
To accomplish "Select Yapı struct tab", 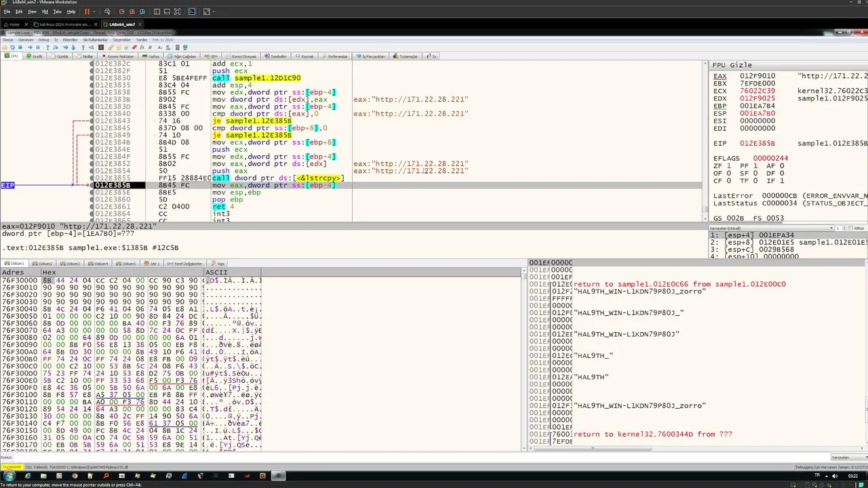I will coord(218,263).
